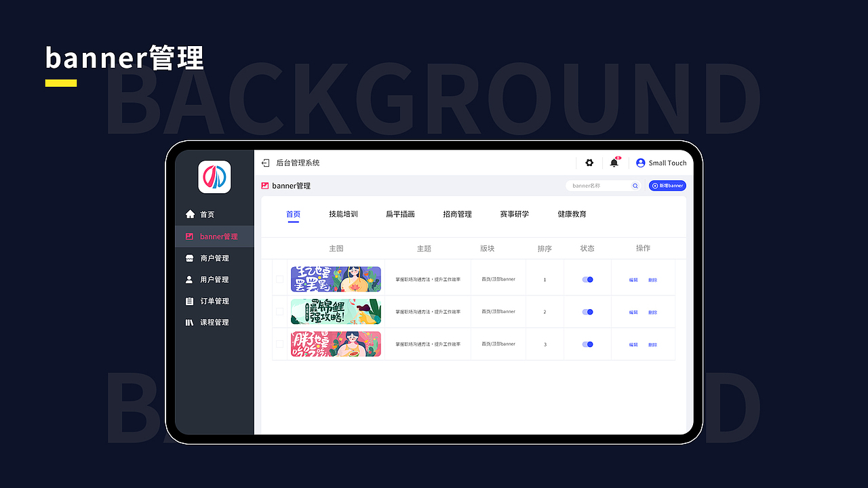Click the 后台管理系统 title text
868x488 pixels.
(298, 163)
